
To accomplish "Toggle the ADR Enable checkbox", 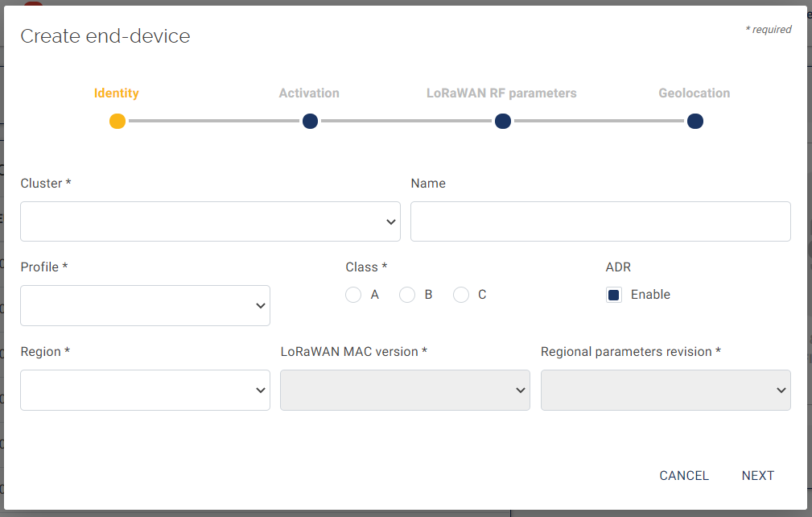I will pos(614,295).
